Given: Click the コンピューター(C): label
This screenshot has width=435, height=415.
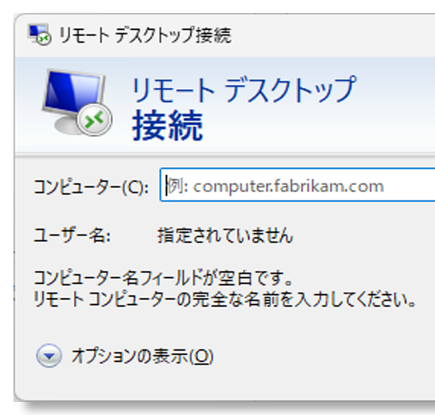Looking at the screenshot, I should click(x=91, y=187).
